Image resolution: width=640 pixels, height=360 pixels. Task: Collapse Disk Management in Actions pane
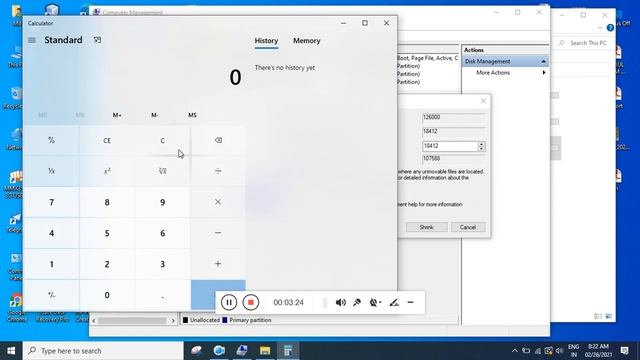(x=543, y=61)
